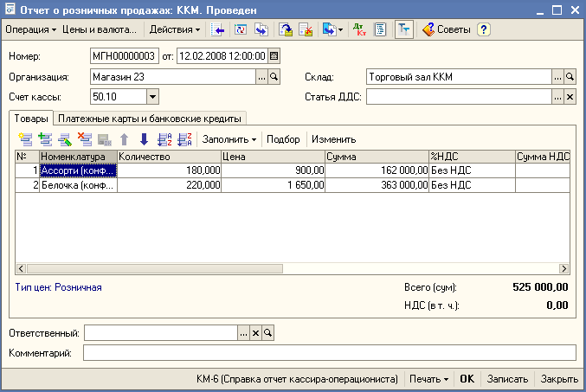Click the Записать button
Image resolution: width=586 pixels, height=392 pixels.
click(507, 379)
